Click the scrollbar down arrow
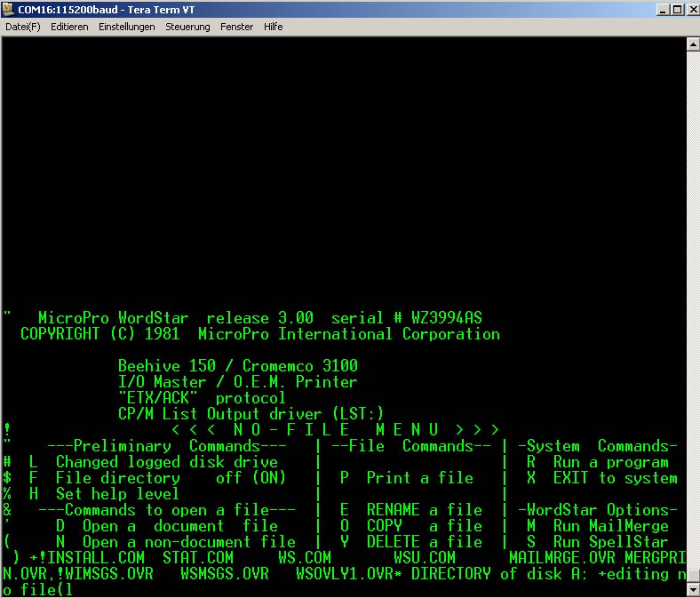 click(693, 589)
